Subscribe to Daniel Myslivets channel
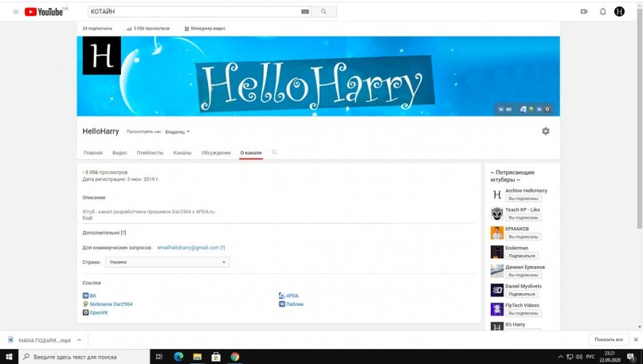The width and height of the screenshot is (643, 364). [x=522, y=294]
